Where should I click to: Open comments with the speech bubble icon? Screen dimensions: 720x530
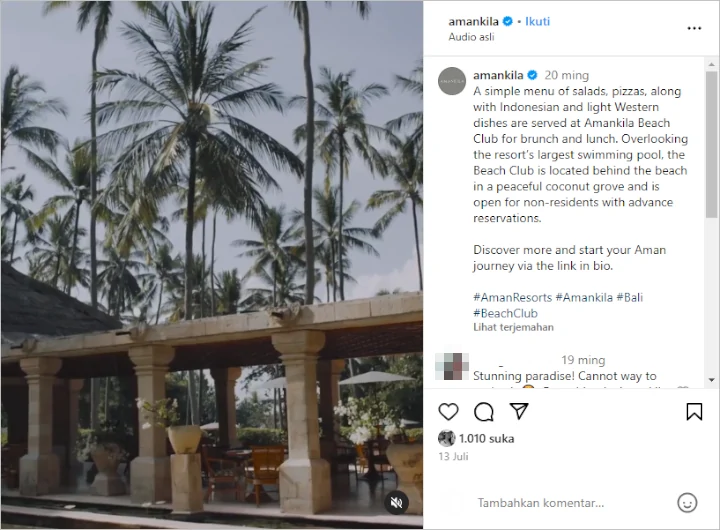[x=484, y=411]
